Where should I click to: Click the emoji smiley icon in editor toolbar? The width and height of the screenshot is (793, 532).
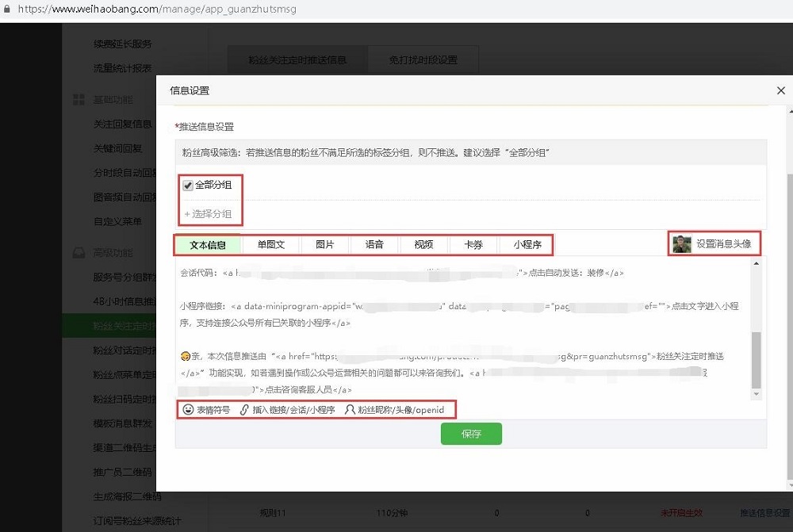pyautogui.click(x=188, y=410)
